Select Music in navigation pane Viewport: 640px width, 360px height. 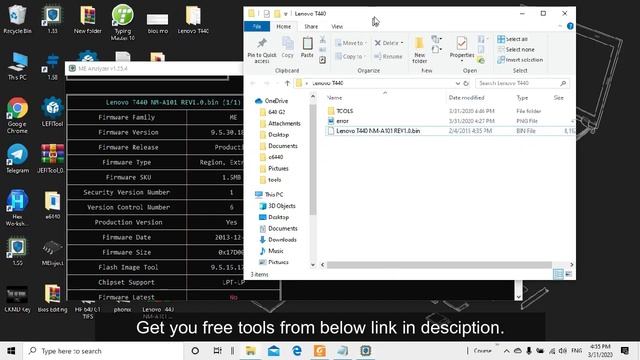pos(271,251)
